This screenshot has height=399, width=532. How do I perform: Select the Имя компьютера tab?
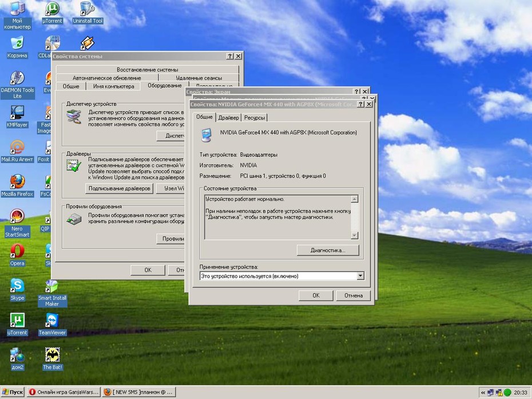pos(113,86)
